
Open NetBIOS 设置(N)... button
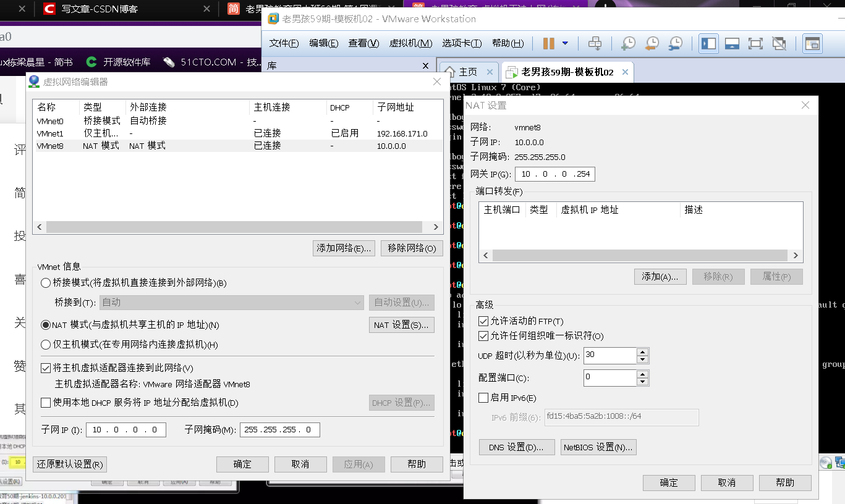(598, 447)
